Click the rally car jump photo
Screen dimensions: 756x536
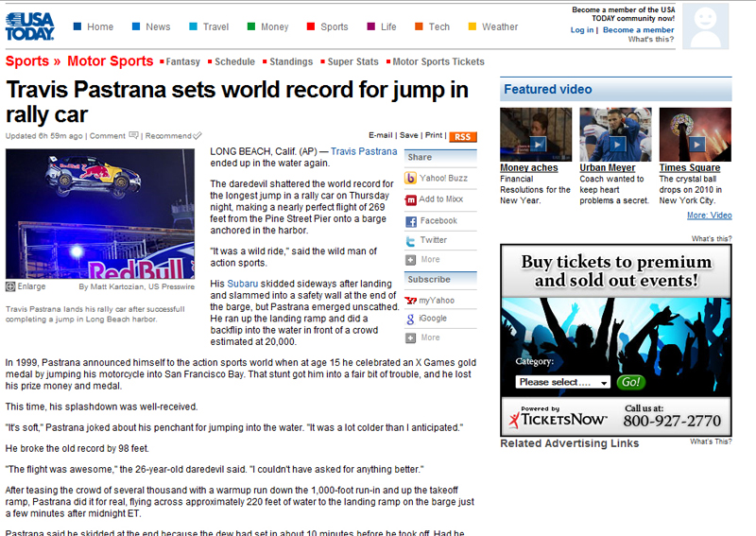(100, 214)
